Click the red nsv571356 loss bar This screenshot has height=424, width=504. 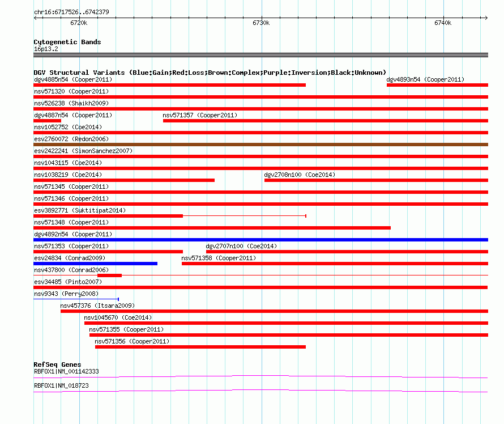pyautogui.click(x=200, y=347)
